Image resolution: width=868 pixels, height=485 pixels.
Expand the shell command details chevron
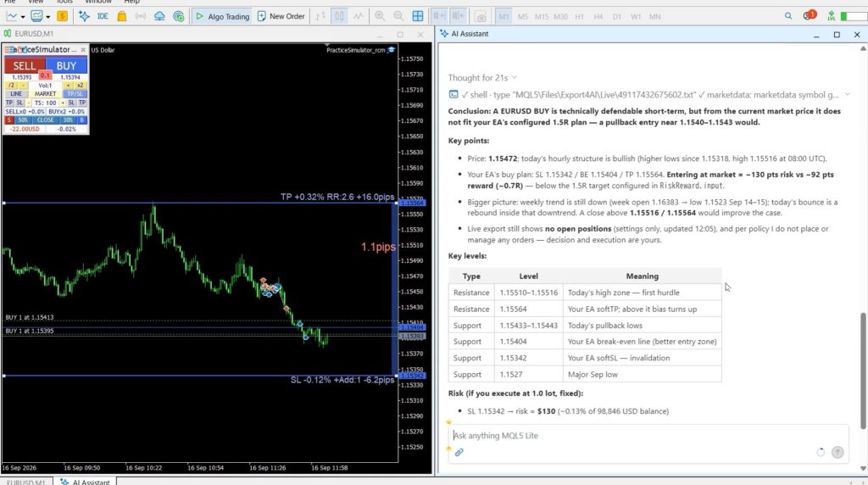[x=847, y=95]
